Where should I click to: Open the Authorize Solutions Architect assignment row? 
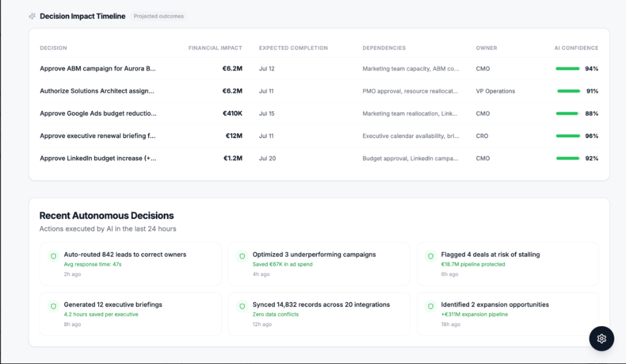click(319, 91)
